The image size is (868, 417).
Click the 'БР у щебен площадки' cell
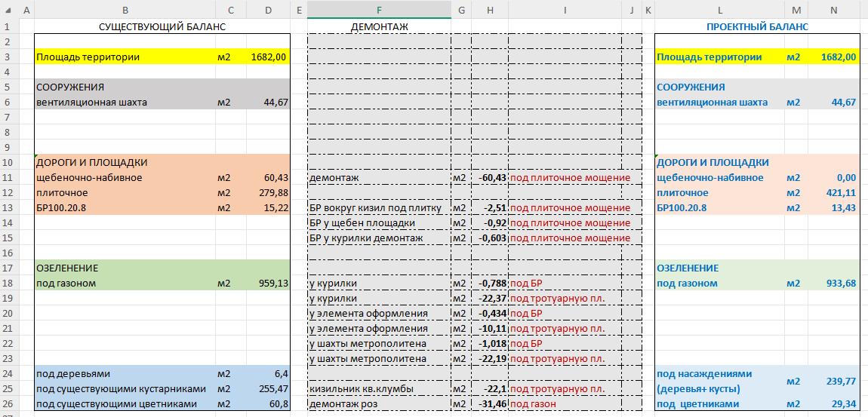click(x=379, y=222)
